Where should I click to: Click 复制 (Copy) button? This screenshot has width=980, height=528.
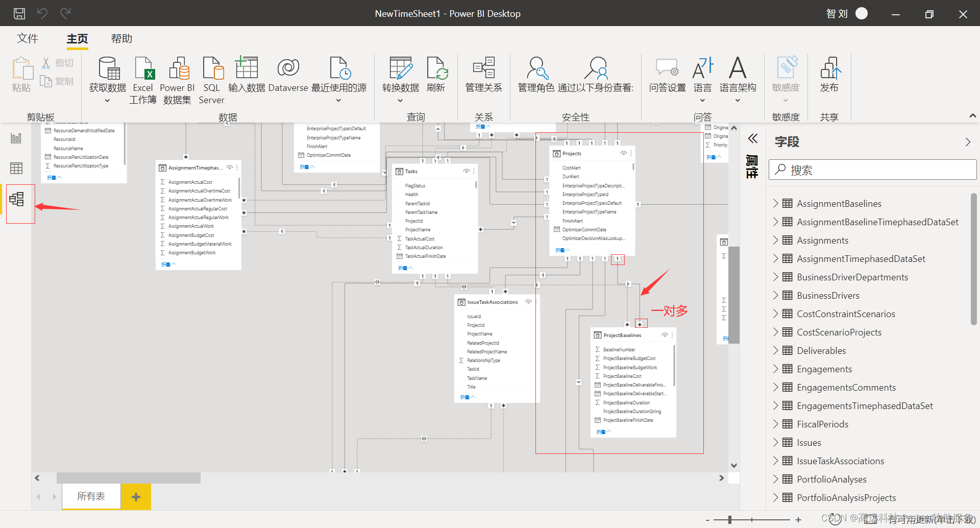57,81
